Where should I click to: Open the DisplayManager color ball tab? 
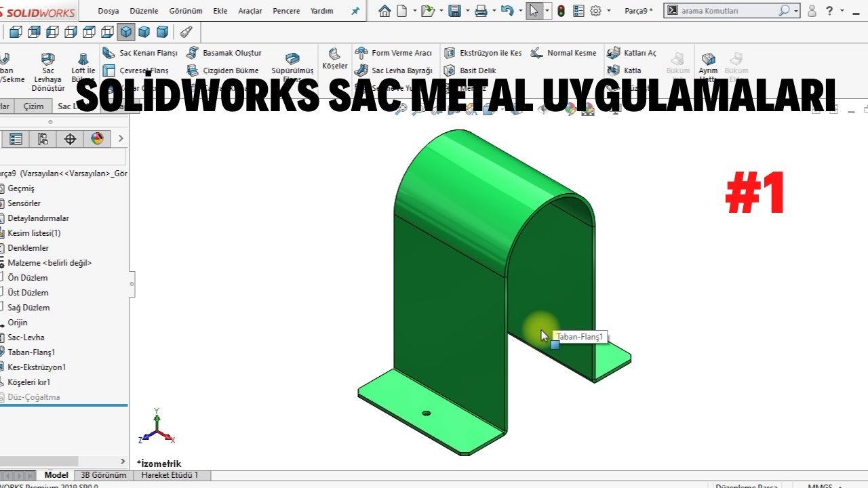97,139
